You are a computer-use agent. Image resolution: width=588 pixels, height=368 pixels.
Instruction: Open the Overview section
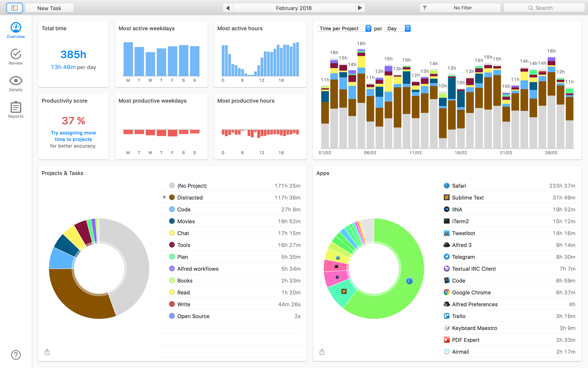click(x=16, y=30)
